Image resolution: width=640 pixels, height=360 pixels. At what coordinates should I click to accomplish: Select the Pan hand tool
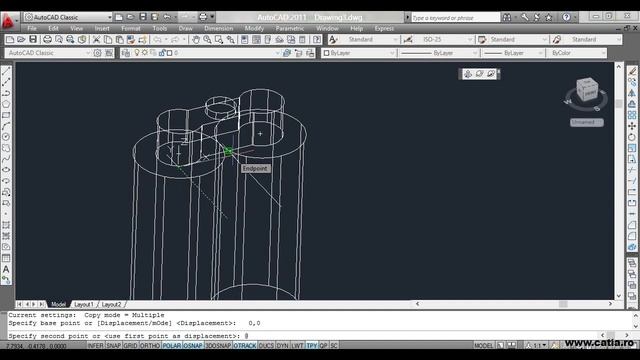point(196,40)
